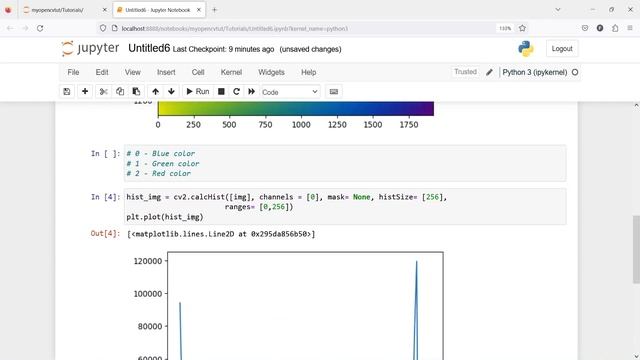Move selected cell down arrow
This screenshot has width=640, height=360.
(x=171, y=91)
